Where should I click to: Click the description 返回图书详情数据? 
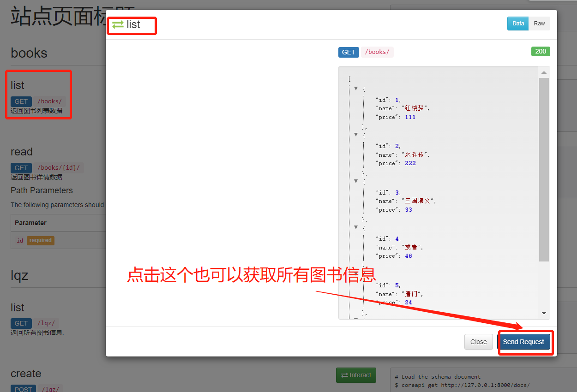(36, 177)
